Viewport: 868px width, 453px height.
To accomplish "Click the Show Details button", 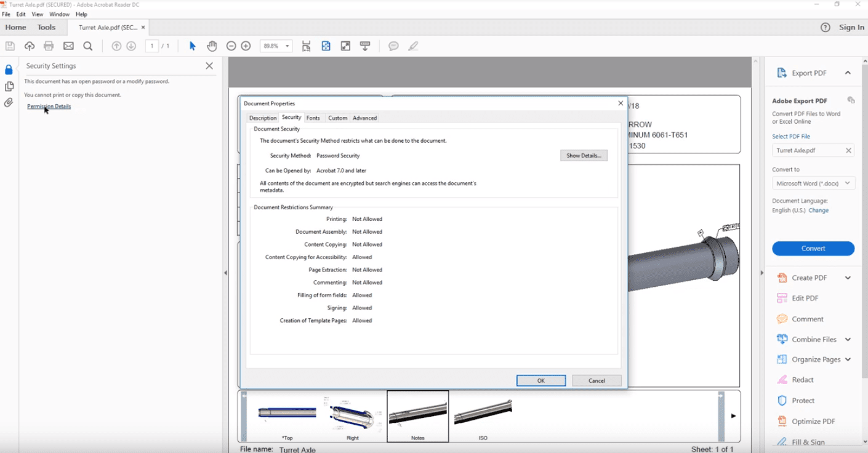I will click(x=584, y=156).
